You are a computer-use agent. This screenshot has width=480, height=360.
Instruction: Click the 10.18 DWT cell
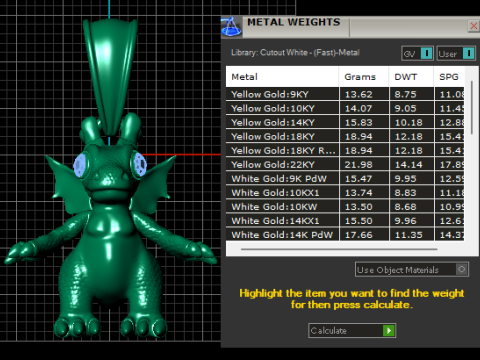412,122
